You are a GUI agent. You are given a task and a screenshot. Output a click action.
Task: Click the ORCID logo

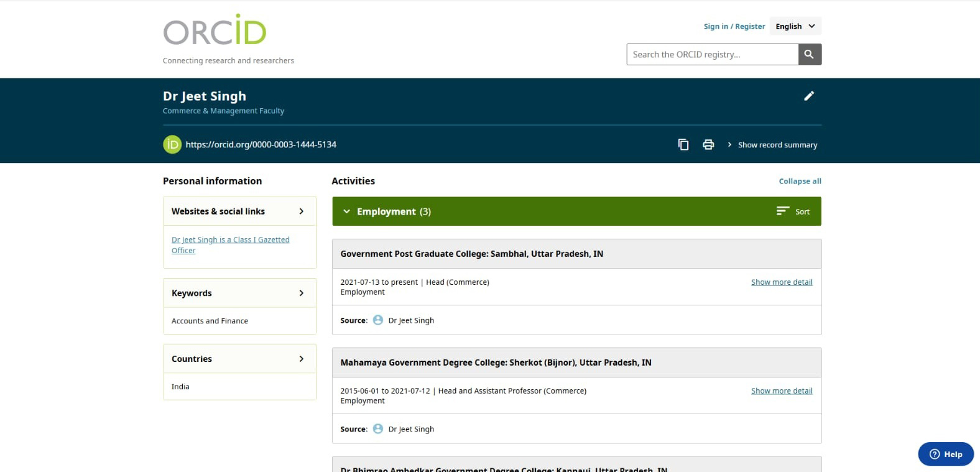coord(215,31)
